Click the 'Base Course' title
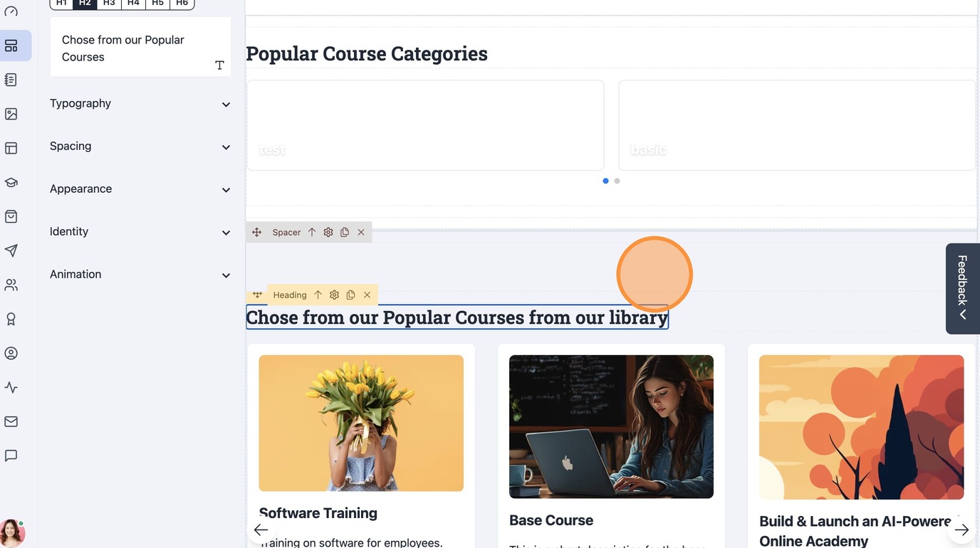Screen dimensions: 980x548 [x=551, y=520]
